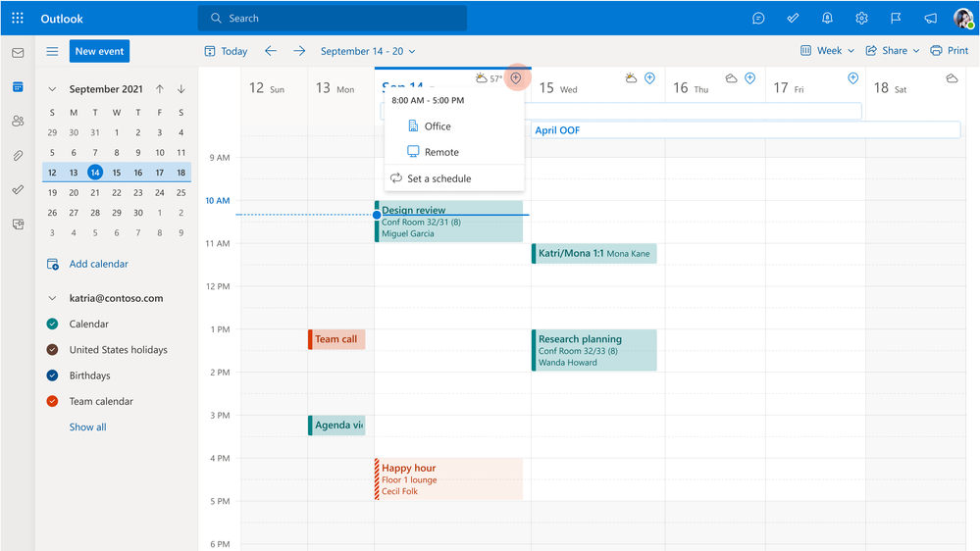Screen dimensions: 980x551
Task: Add work location for Thursday 16
Action: (x=750, y=78)
